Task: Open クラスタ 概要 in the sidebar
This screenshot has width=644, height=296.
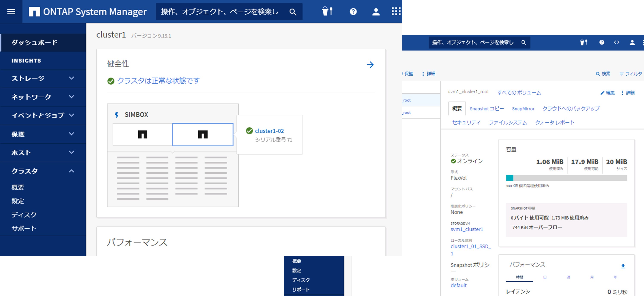Action: 18,187
